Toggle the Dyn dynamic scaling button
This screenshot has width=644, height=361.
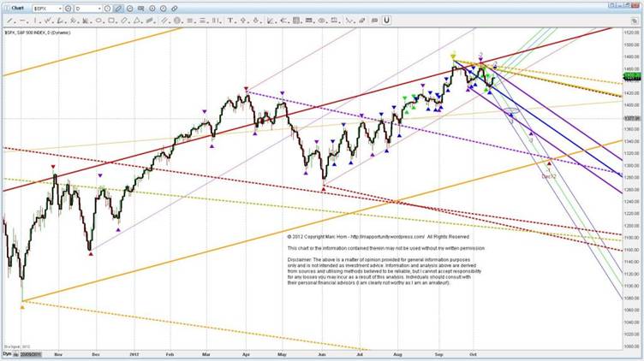(x=6, y=352)
